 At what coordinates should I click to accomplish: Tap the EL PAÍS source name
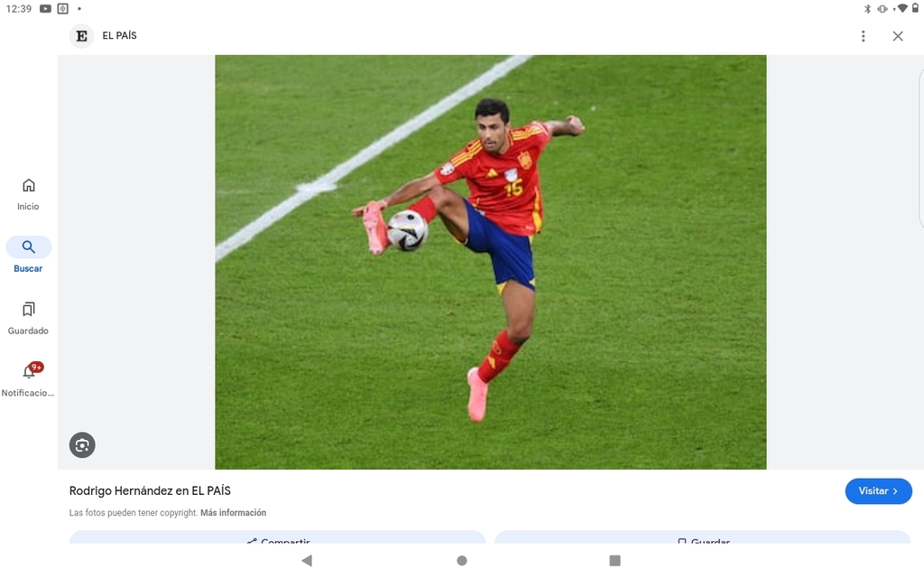120,35
